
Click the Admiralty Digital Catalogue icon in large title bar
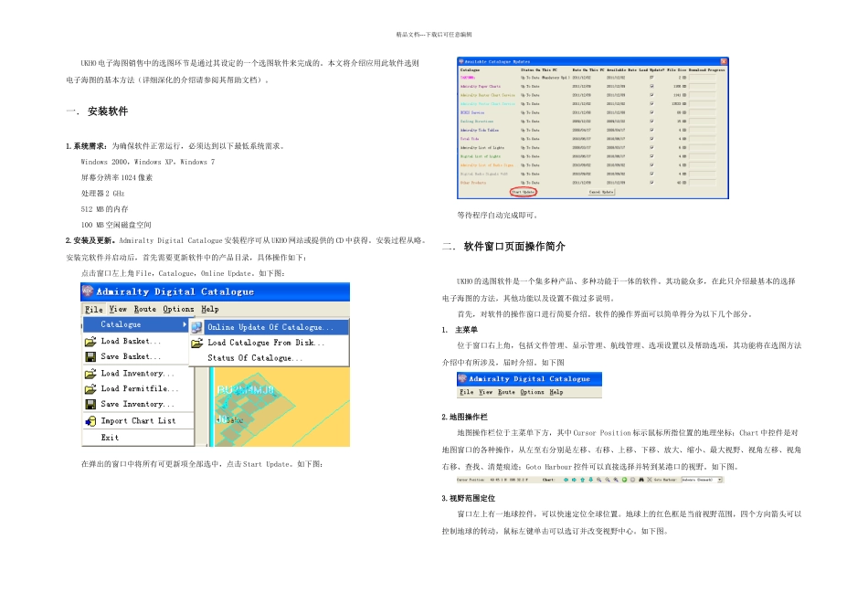tap(88, 291)
